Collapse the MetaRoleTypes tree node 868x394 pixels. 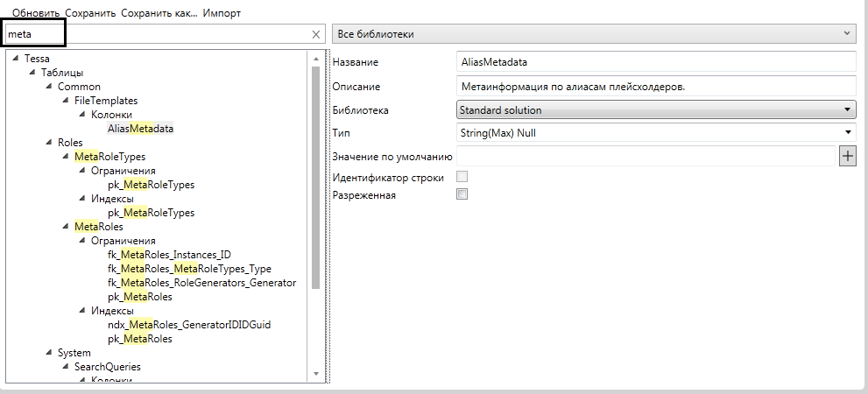pos(66,157)
